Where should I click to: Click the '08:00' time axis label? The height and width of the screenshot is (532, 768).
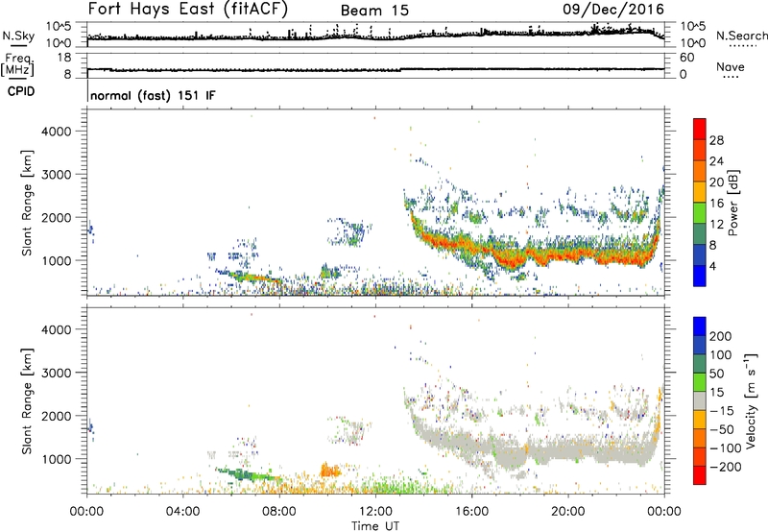click(278, 512)
